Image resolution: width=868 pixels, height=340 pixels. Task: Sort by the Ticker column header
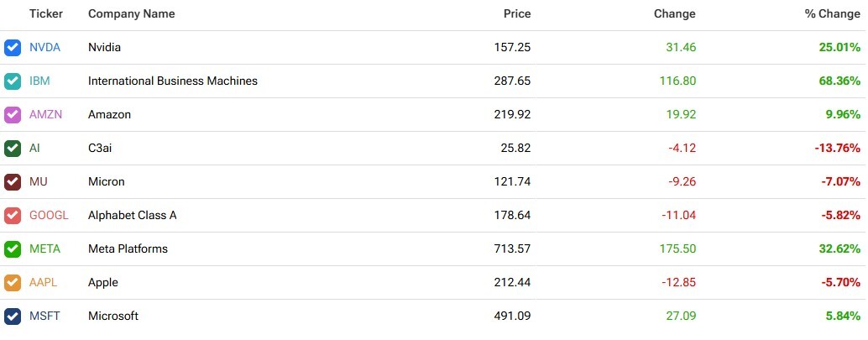[x=46, y=13]
